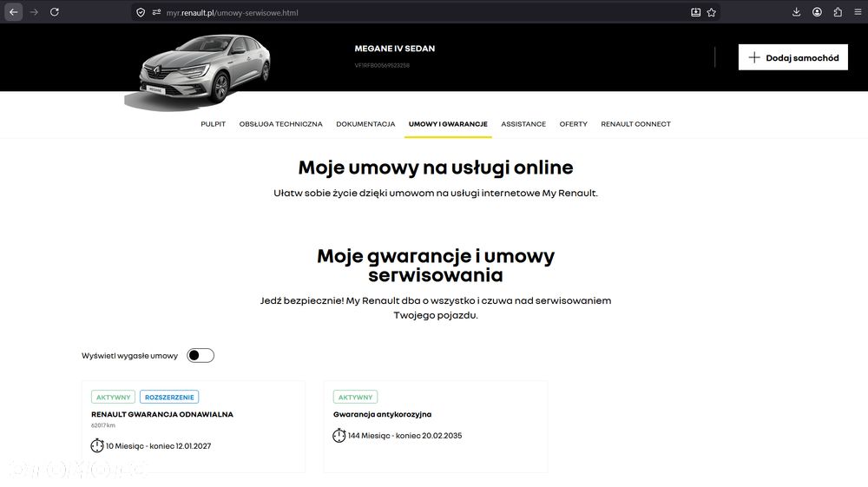The image size is (868, 487).
Task: Click the Dodaj samochód button
Action: click(x=792, y=57)
